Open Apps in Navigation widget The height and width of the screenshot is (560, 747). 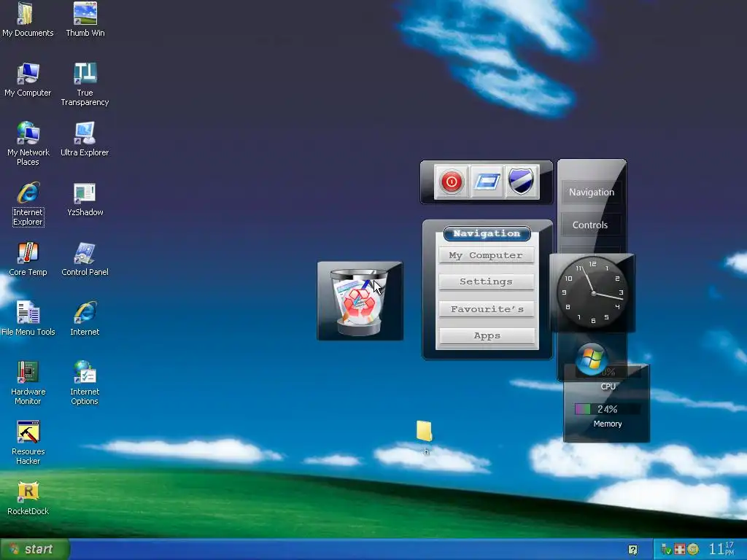tap(486, 335)
